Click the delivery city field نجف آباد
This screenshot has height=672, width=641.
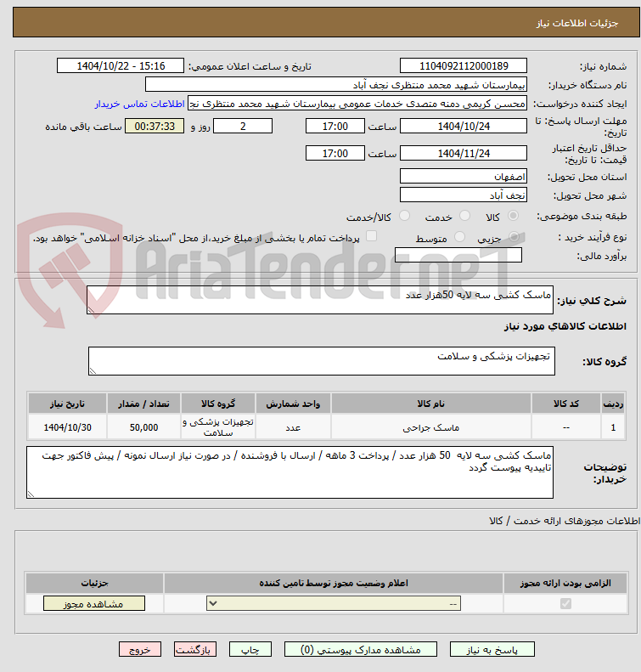[x=464, y=195]
